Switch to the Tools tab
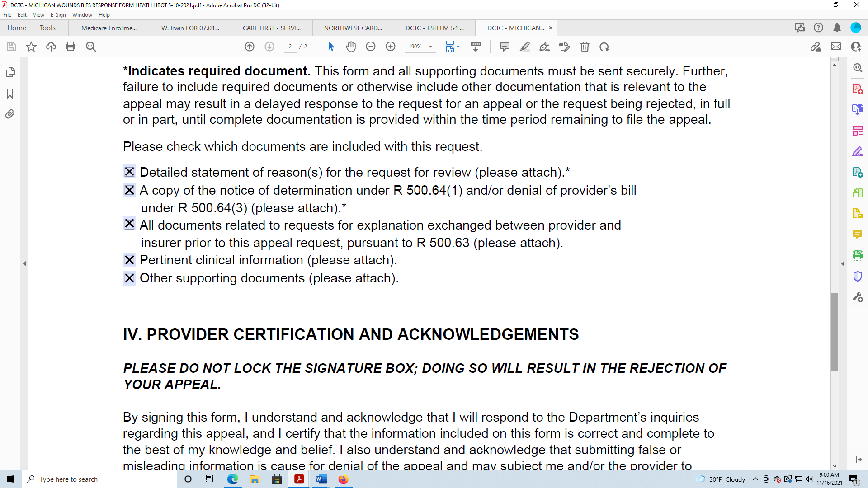This screenshot has height=488, width=868. tap(47, 28)
